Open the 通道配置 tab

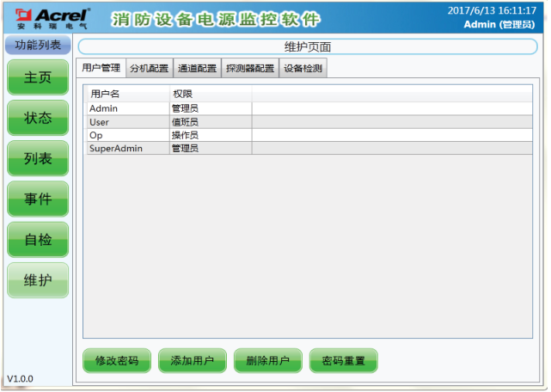pyautogui.click(x=197, y=68)
